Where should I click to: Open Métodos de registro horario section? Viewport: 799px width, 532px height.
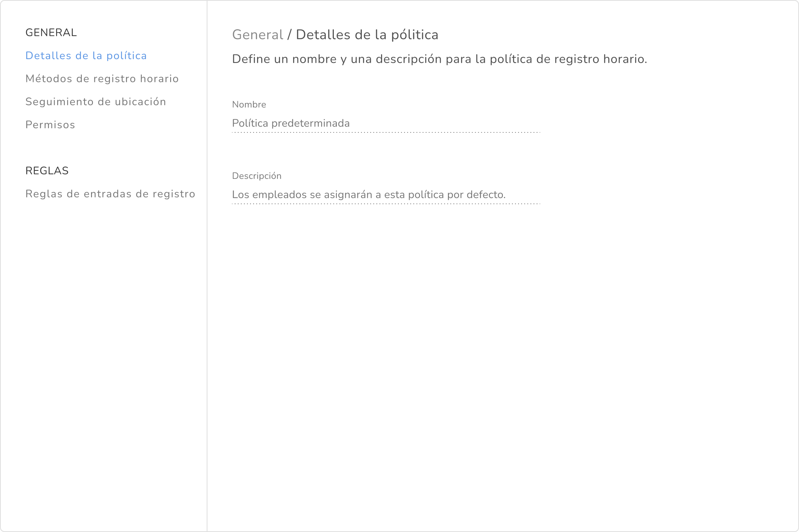click(102, 79)
